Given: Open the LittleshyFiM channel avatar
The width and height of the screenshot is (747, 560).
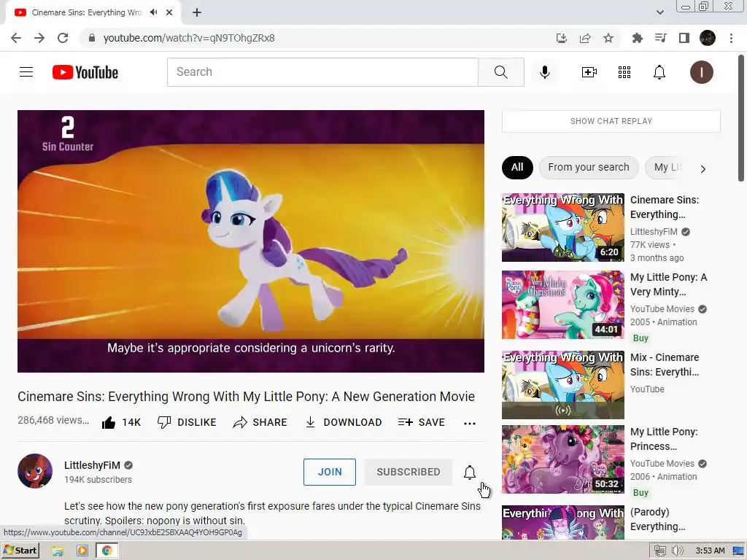Looking at the screenshot, I should pyautogui.click(x=35, y=471).
